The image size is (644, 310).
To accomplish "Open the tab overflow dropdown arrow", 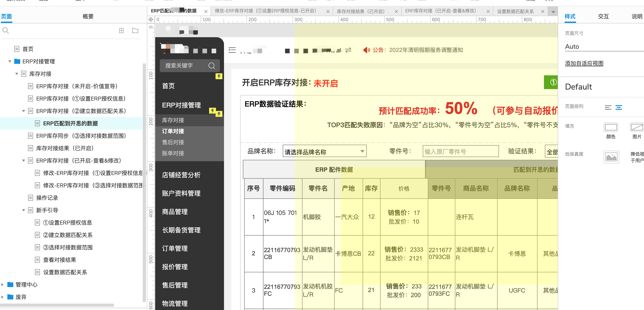I will (553, 12).
